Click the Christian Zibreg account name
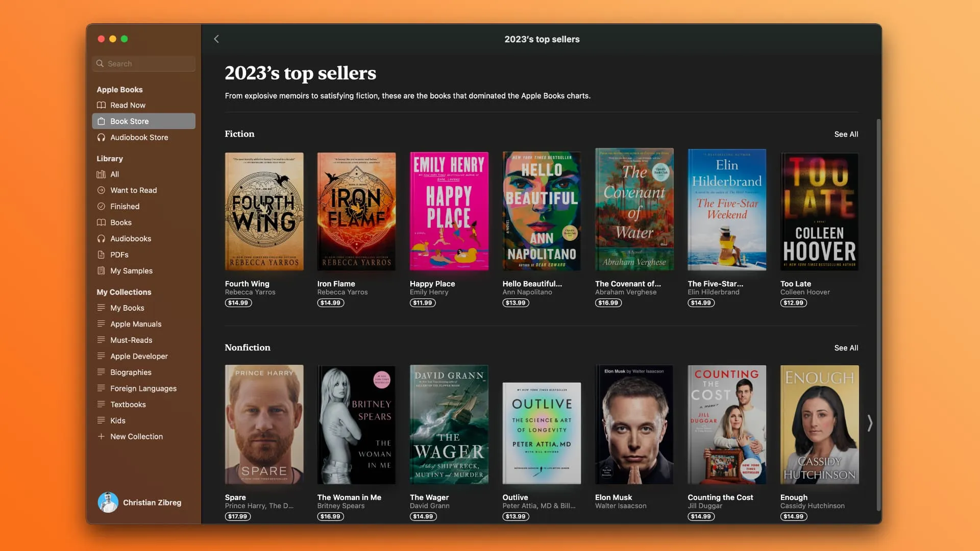Image resolution: width=980 pixels, height=551 pixels. coord(152,503)
